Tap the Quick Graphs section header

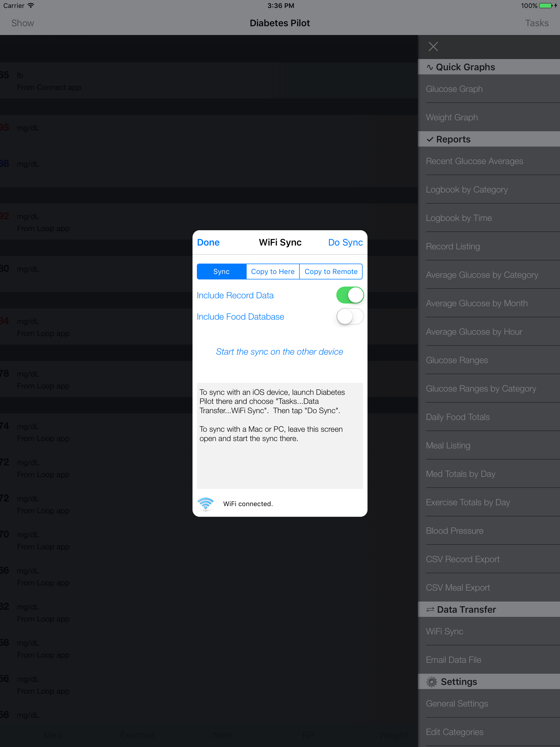coord(489,67)
